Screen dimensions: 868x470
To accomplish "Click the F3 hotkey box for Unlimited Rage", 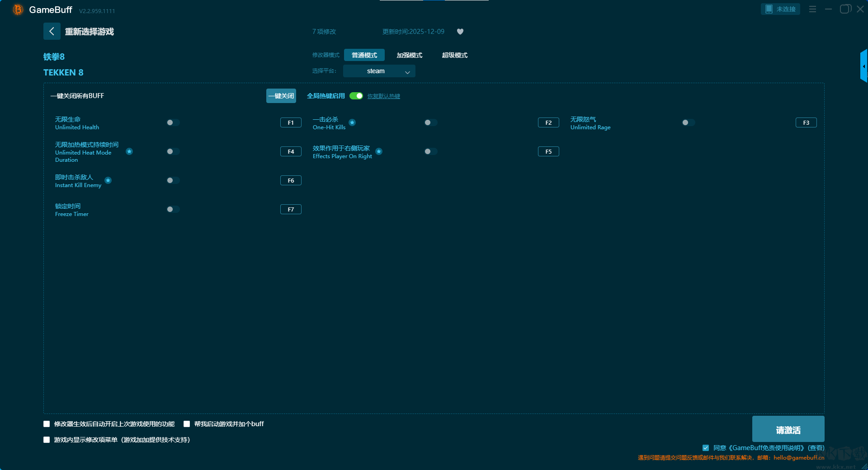I will click(806, 122).
